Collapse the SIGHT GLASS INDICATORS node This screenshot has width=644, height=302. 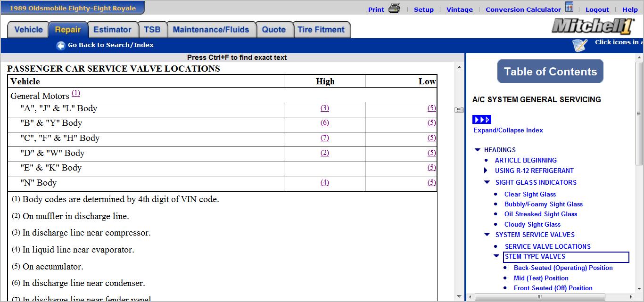coord(487,182)
